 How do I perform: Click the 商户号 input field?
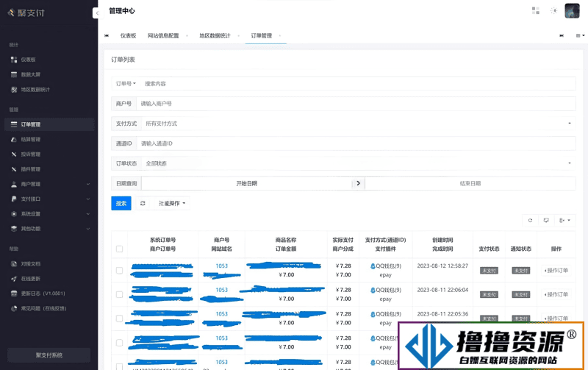tap(356, 104)
